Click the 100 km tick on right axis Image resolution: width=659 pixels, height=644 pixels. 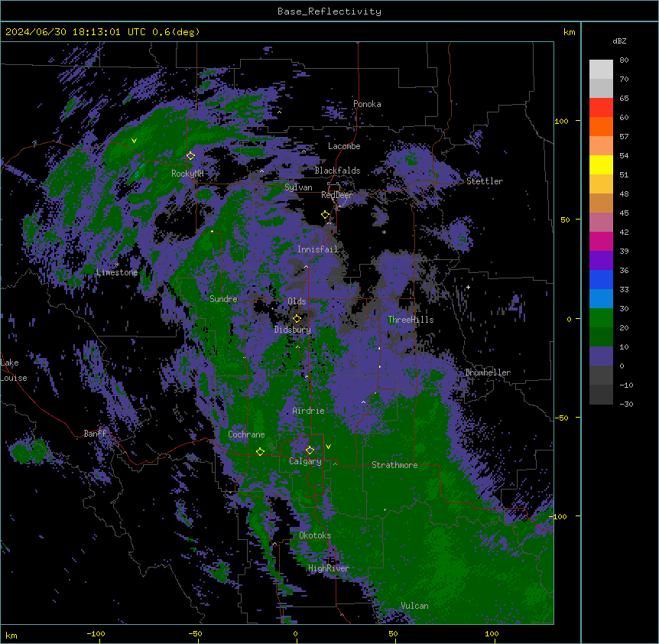[561, 121]
